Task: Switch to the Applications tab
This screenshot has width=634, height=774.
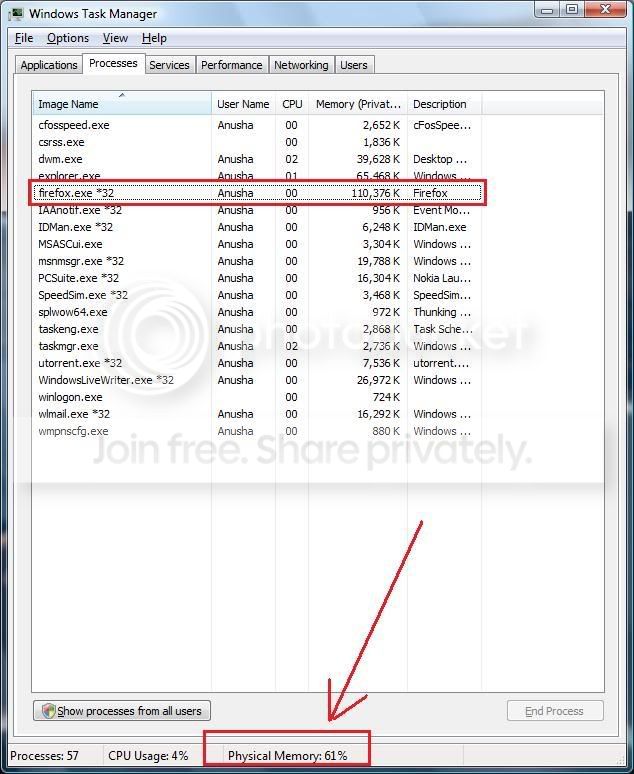Action: coord(49,65)
